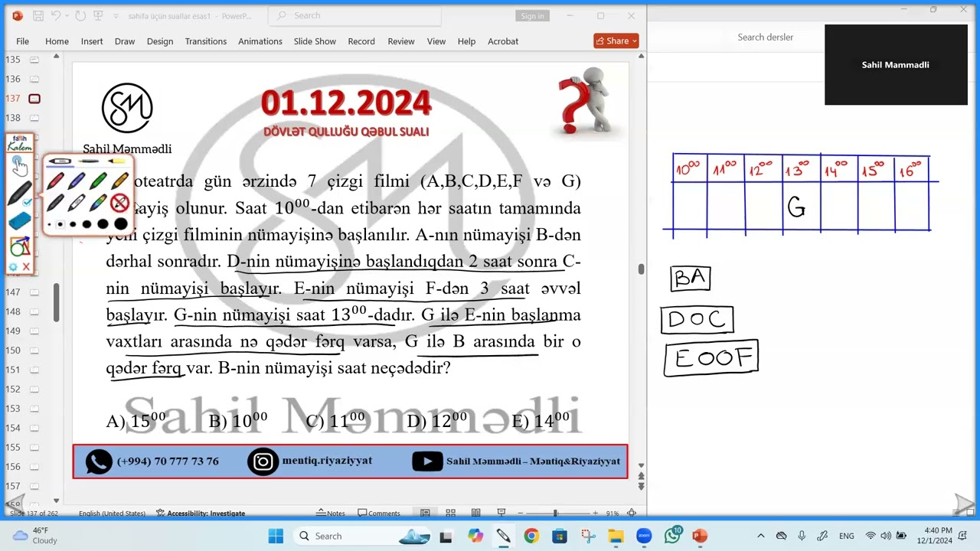Open the weather widget showing 46°F Cloudy

pos(35,536)
